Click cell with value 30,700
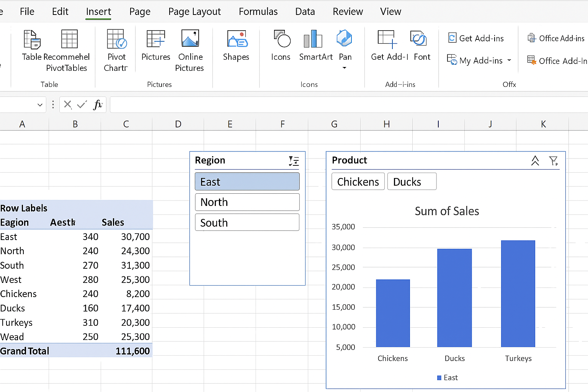This screenshot has height=392, width=588. (x=135, y=237)
